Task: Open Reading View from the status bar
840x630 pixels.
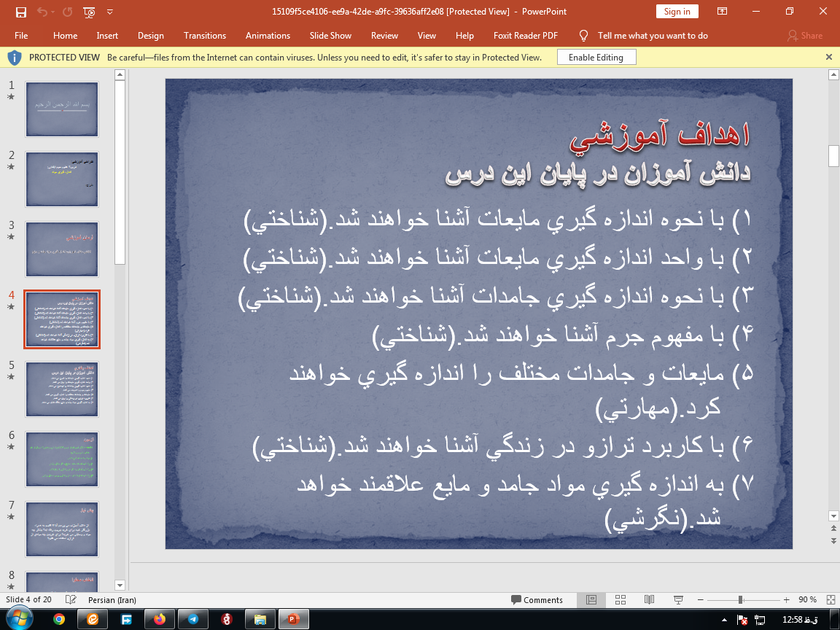Action: [649, 599]
